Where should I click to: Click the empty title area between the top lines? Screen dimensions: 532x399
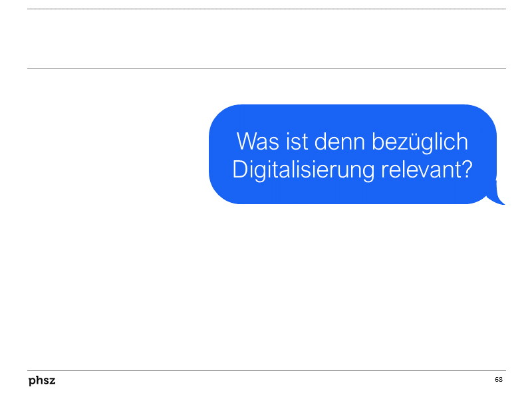coord(267,39)
